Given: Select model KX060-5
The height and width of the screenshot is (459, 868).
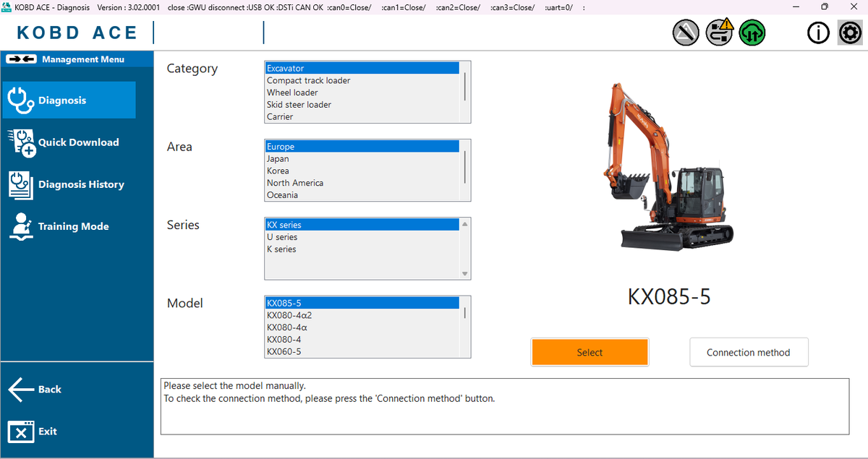Looking at the screenshot, I should pyautogui.click(x=362, y=351).
